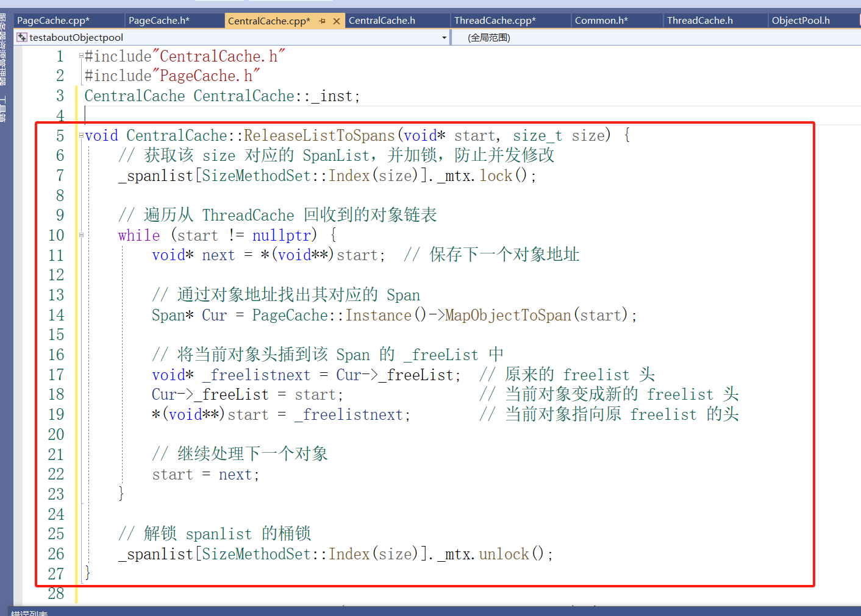Click the _mtx.unlock() statement on line 26
The height and width of the screenshot is (616, 861).
pos(495,554)
